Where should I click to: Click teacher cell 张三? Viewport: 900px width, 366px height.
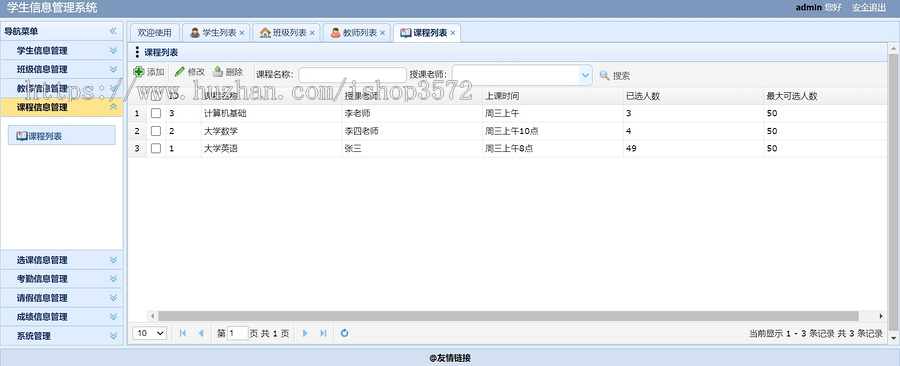click(352, 149)
